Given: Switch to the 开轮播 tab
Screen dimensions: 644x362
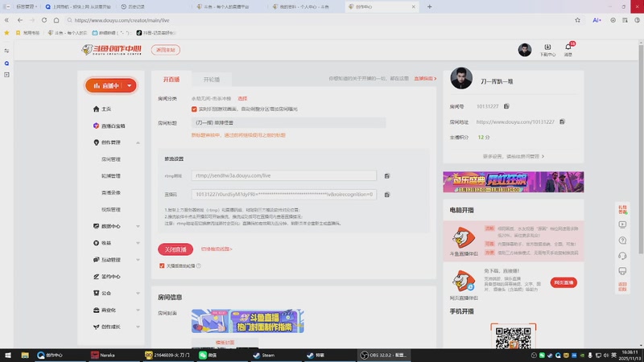Looking at the screenshot, I should (x=212, y=79).
